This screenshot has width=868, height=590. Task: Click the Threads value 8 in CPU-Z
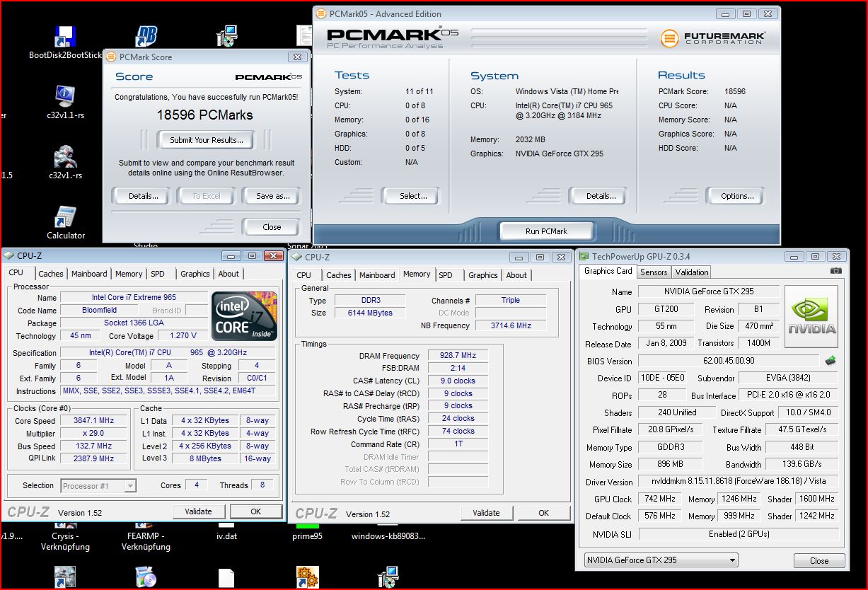262,485
